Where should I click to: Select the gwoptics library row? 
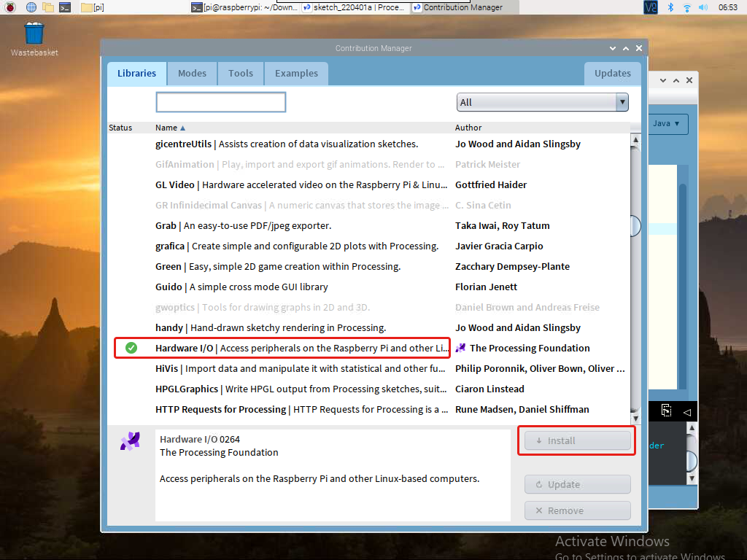click(368, 308)
